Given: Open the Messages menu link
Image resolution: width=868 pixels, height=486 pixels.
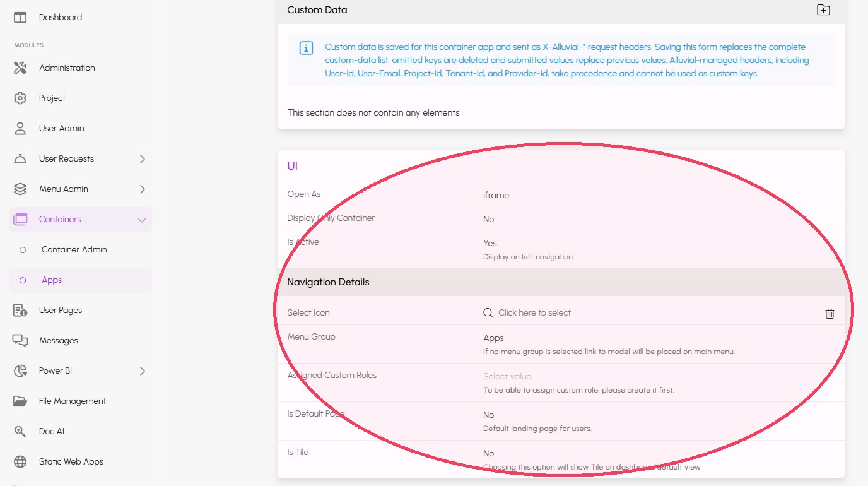Looking at the screenshot, I should pos(80,340).
